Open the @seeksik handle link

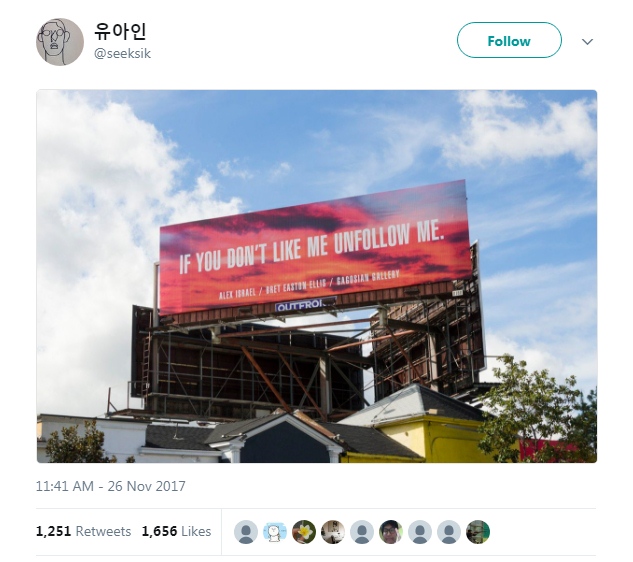[x=122, y=53]
